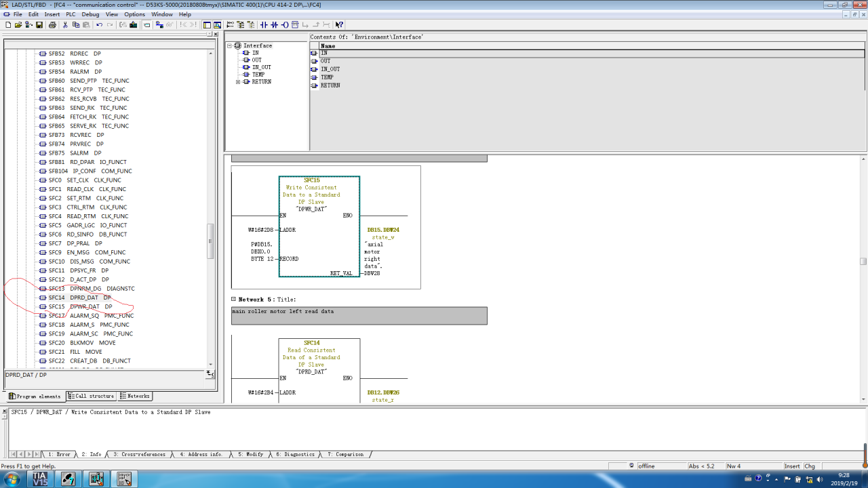This screenshot has width=868, height=488.
Task: Click the offline status bar field
Action: [x=661, y=466]
